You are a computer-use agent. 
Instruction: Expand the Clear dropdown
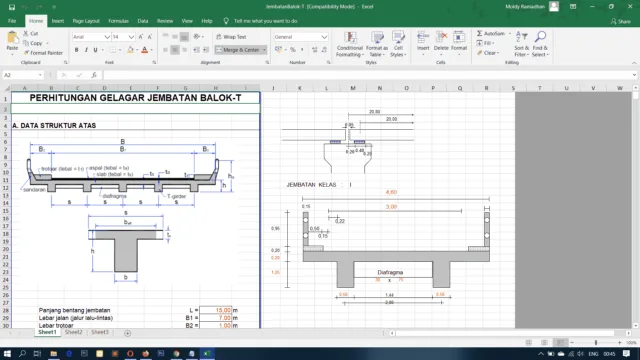(498, 53)
